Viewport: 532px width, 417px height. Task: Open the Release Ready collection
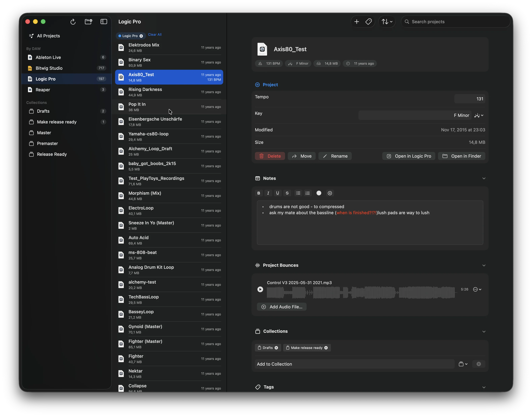tap(66, 154)
